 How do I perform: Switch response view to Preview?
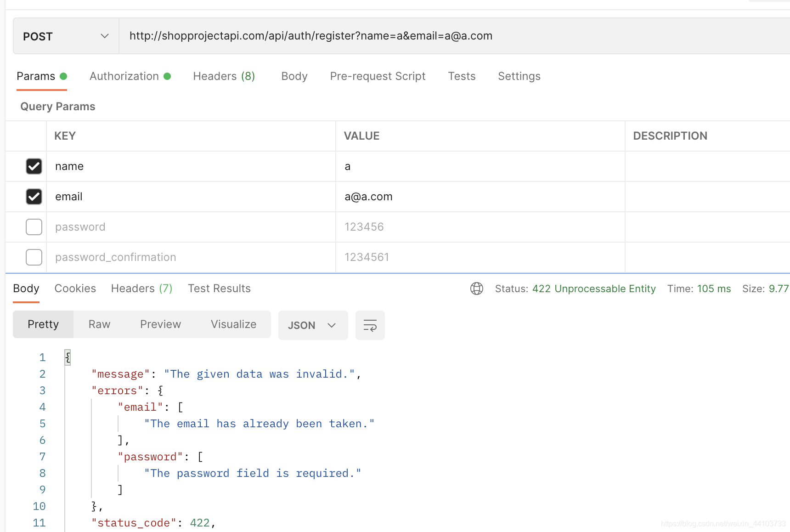(161, 324)
